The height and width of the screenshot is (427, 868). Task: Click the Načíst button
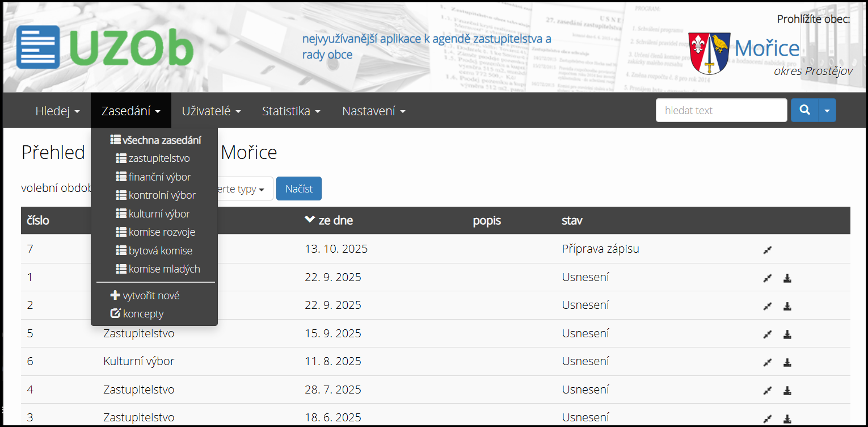point(299,189)
